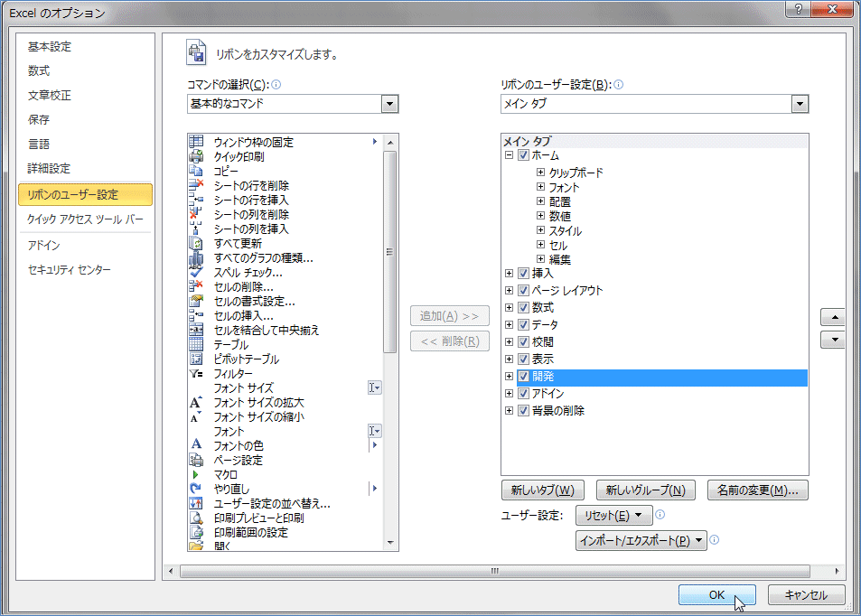
Task: Open the 文章校正 category
Action: point(50,95)
